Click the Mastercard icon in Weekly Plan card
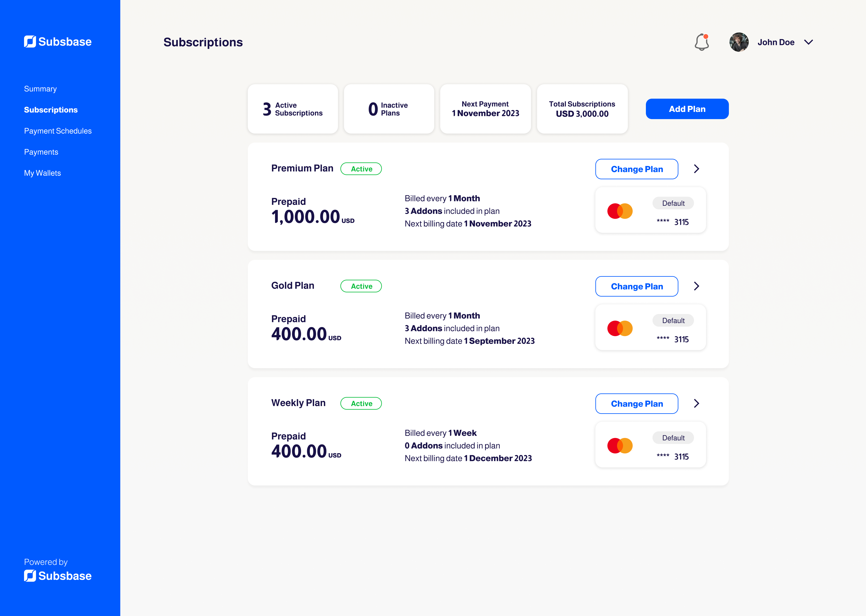This screenshot has height=616, width=866. click(620, 445)
